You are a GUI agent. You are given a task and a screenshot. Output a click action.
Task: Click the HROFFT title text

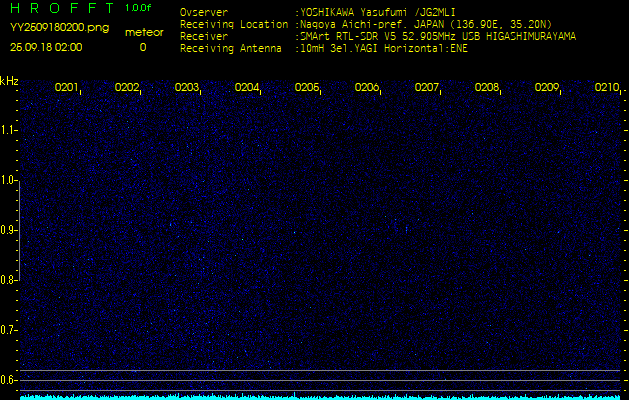pyautogui.click(x=62, y=8)
